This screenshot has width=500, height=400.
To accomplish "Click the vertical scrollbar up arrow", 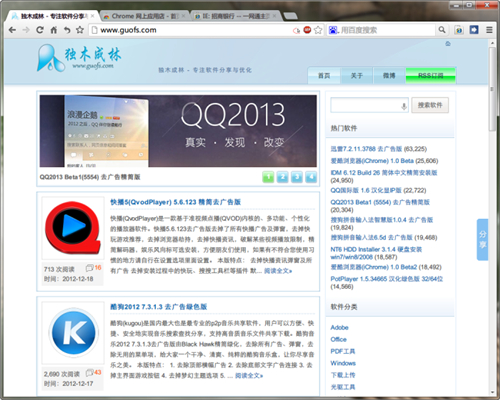I will pyautogui.click(x=492, y=43).
